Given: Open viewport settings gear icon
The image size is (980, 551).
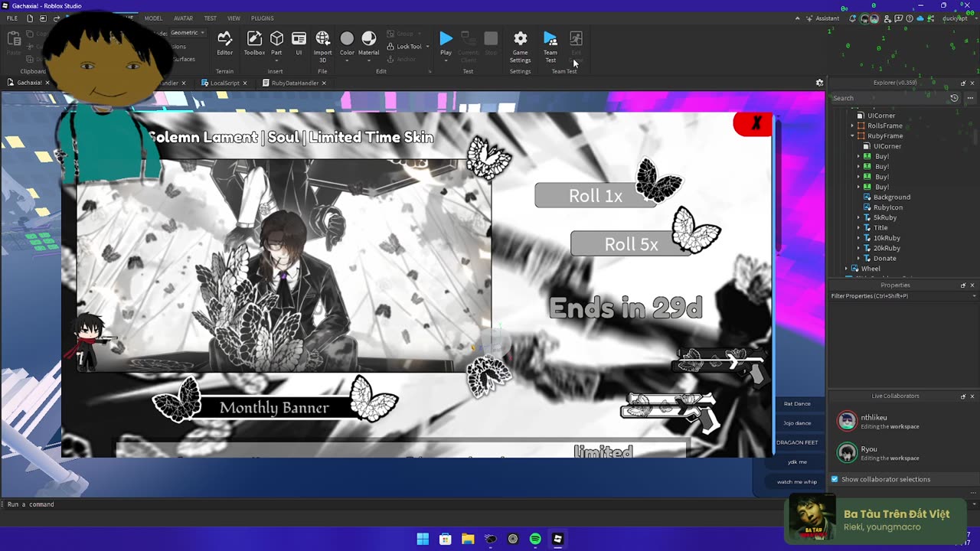Looking at the screenshot, I should point(819,83).
